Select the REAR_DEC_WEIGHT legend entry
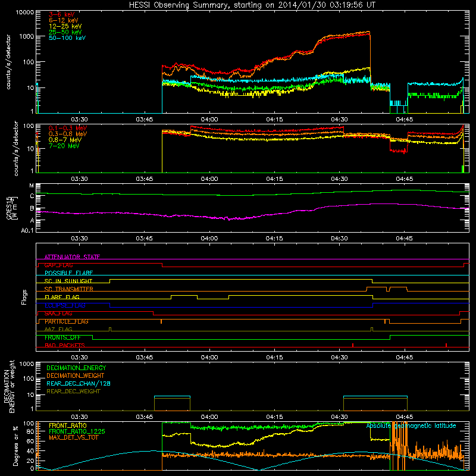This screenshot has height=476, width=476. click(73, 392)
